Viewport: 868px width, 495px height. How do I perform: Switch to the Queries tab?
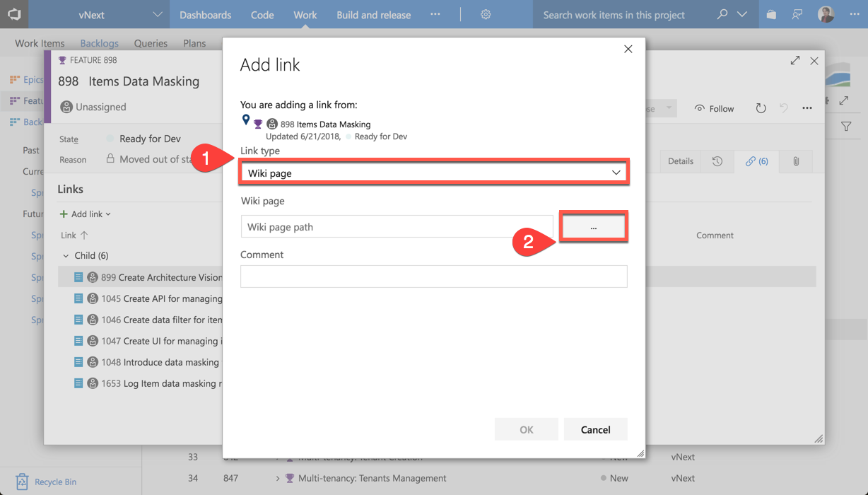click(151, 43)
